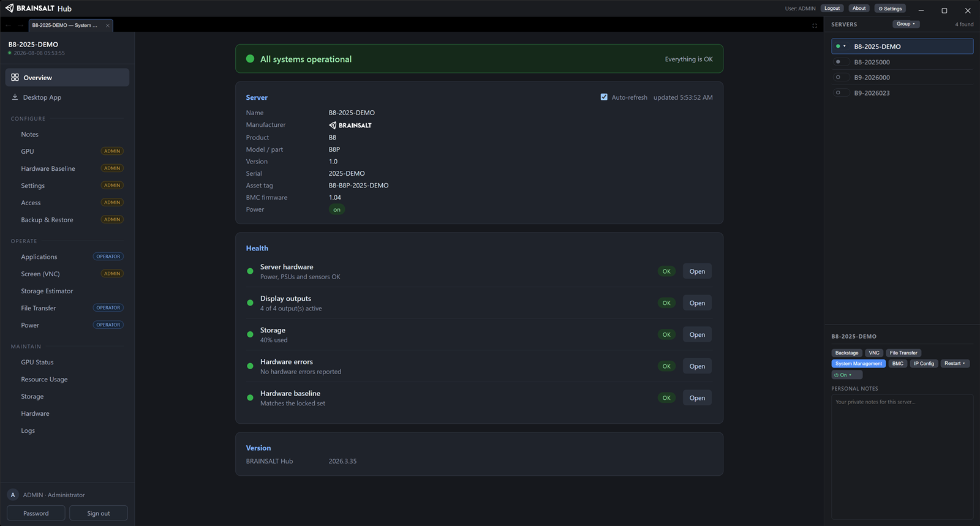
Task: Click the Storage health green status dot
Action: coord(250,334)
